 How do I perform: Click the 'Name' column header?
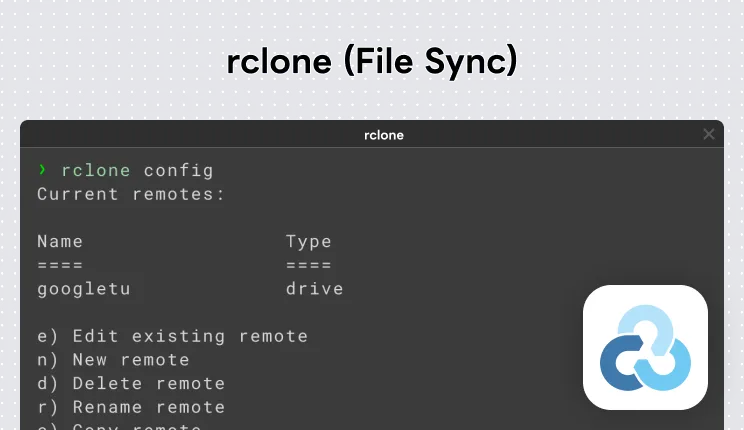60,242
